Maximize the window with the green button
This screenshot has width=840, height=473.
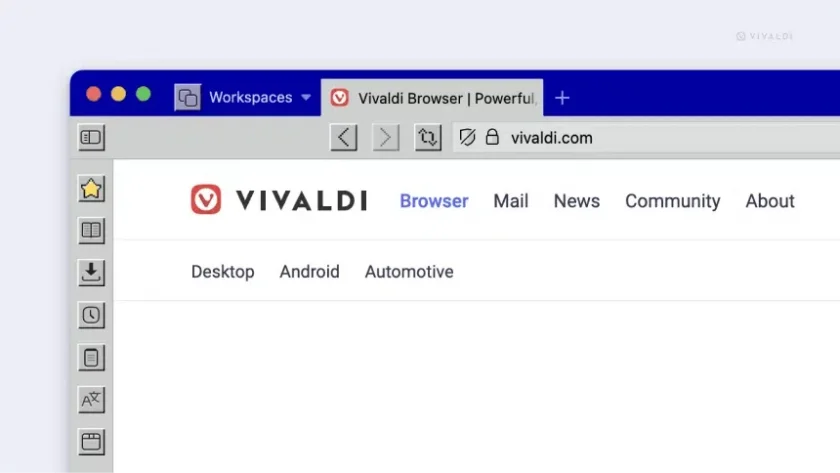pos(143,94)
